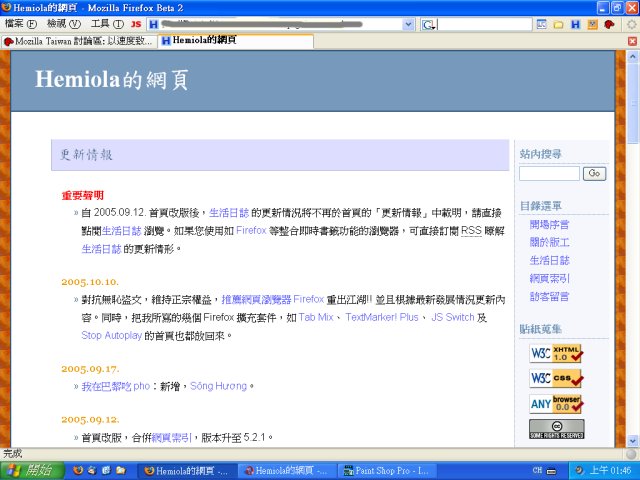The width and height of the screenshot is (640, 480).
Task: Open the TextMarker! Plus link
Action: pos(382,317)
